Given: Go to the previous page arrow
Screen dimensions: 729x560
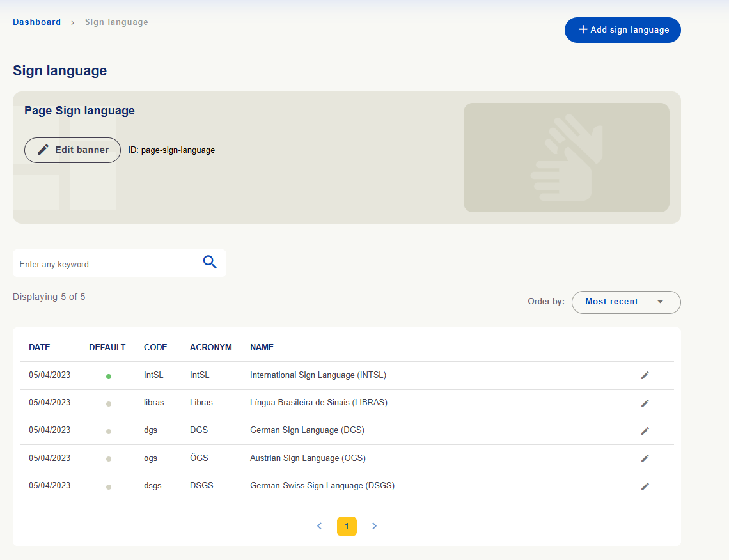Looking at the screenshot, I should (319, 526).
